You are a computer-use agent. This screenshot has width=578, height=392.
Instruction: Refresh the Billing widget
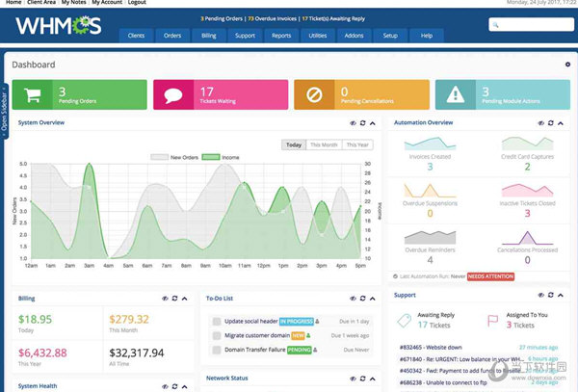(x=176, y=299)
